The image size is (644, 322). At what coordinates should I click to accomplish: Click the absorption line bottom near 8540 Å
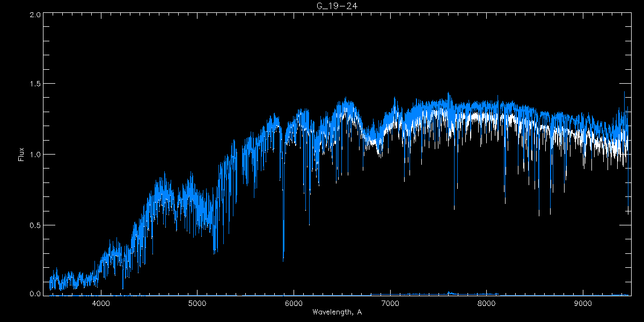(x=539, y=215)
